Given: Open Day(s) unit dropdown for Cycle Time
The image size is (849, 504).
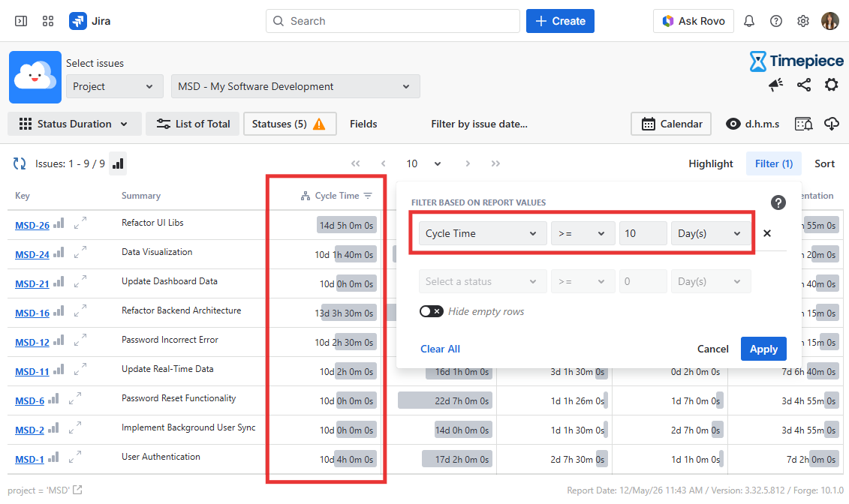Looking at the screenshot, I should pyautogui.click(x=710, y=233).
